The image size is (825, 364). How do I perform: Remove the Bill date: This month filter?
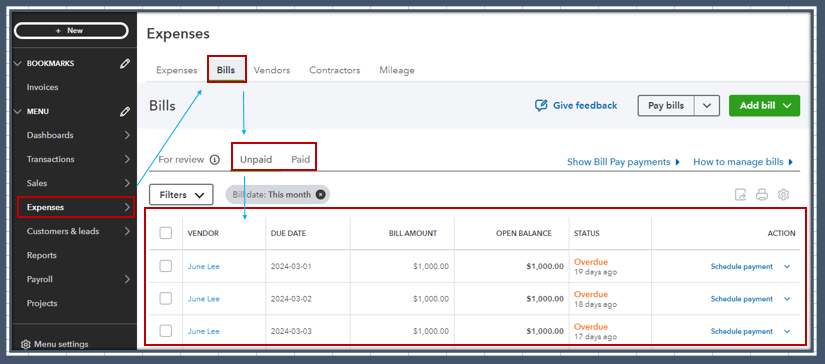point(320,195)
